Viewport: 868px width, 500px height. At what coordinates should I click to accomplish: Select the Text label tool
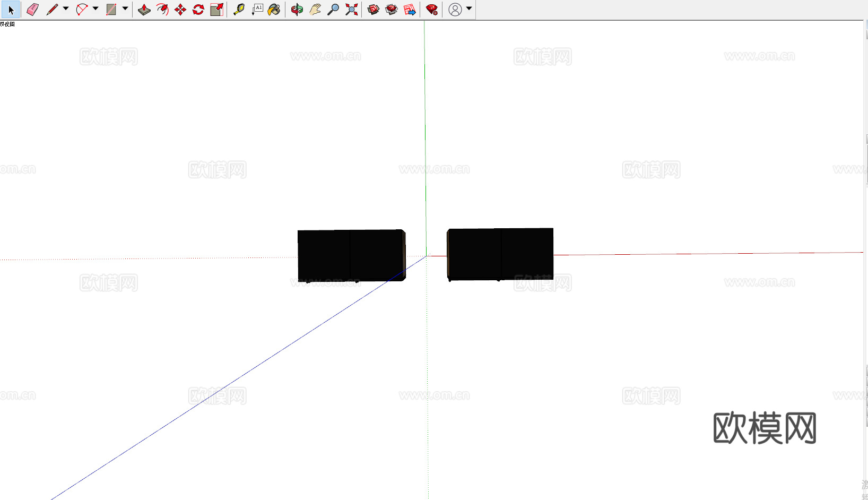[257, 10]
